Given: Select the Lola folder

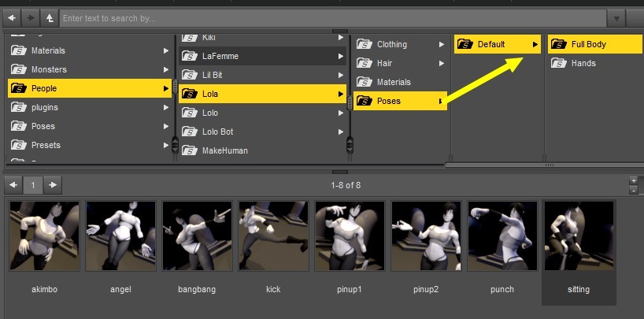Looking at the screenshot, I should [x=262, y=94].
